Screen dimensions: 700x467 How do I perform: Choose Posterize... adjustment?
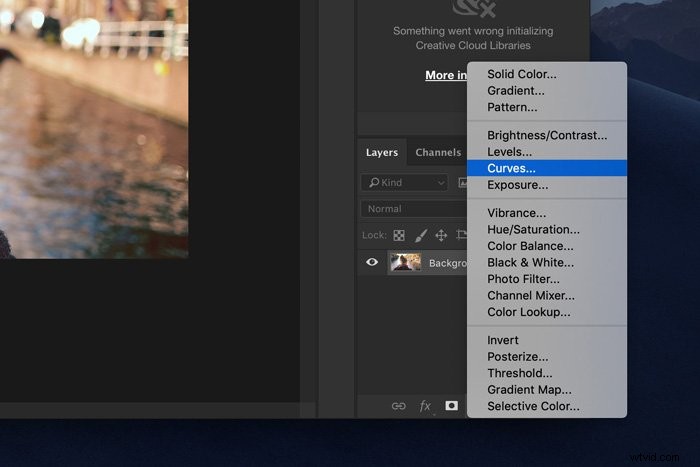[x=546, y=357]
